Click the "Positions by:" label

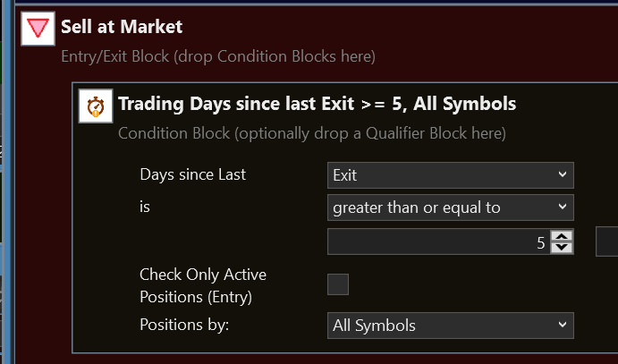point(184,324)
